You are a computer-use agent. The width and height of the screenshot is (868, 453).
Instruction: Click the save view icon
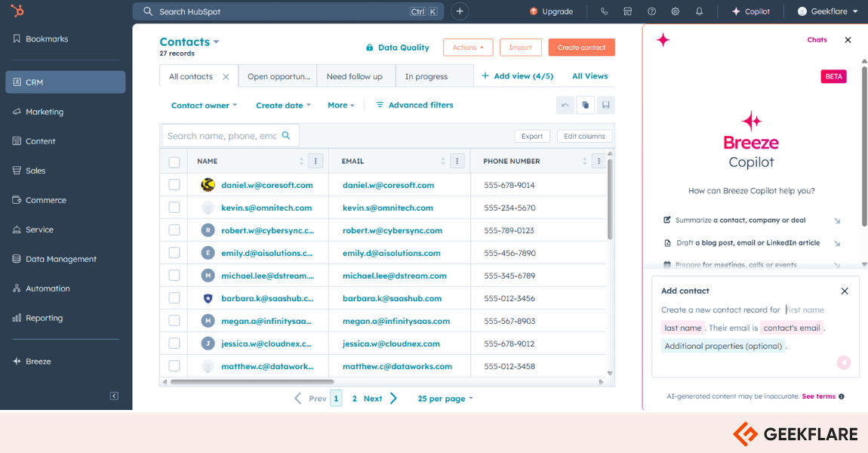pos(605,105)
